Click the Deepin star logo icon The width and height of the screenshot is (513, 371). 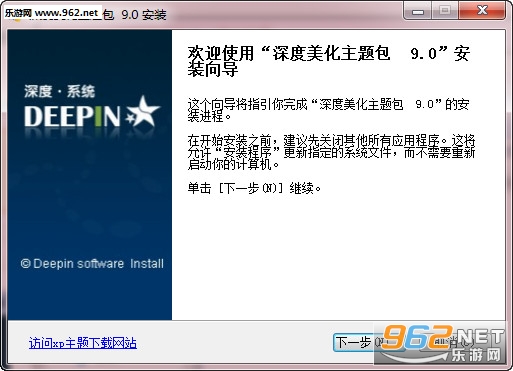(143, 112)
